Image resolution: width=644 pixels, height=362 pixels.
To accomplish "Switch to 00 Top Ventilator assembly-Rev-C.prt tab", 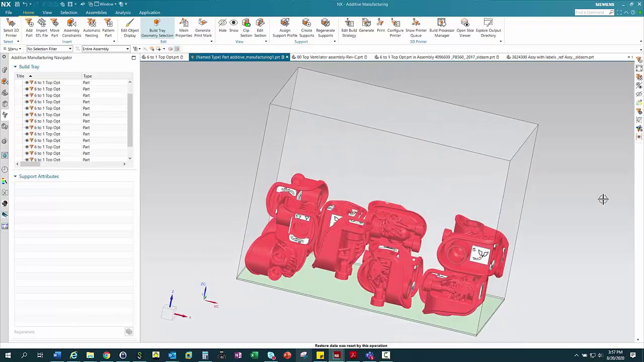I will (330, 57).
